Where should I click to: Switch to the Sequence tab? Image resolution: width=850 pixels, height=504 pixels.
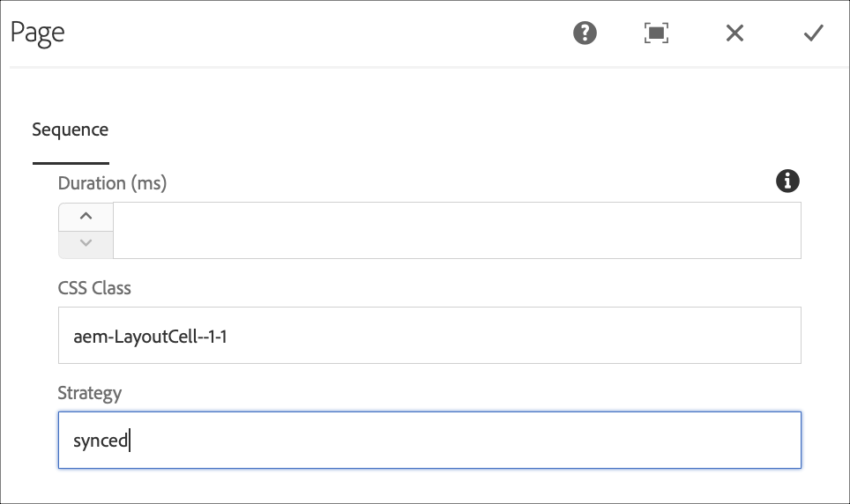[x=71, y=130]
